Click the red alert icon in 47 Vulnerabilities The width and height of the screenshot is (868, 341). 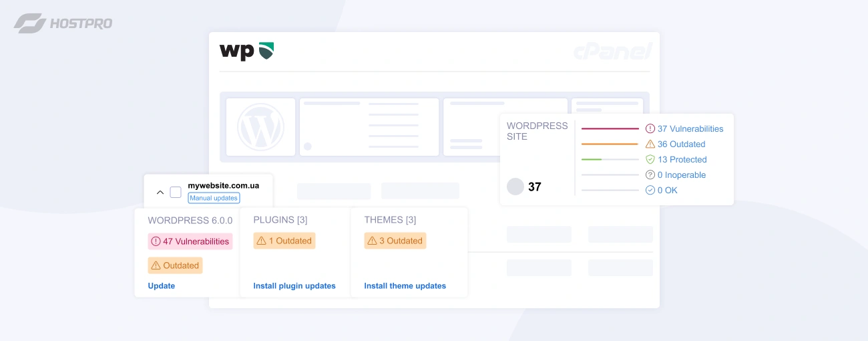(x=156, y=241)
